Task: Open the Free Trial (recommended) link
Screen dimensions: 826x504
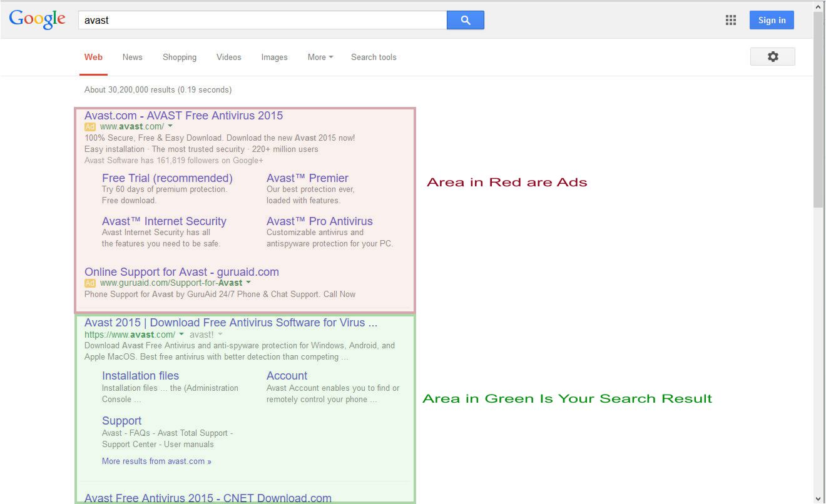Action: (167, 178)
